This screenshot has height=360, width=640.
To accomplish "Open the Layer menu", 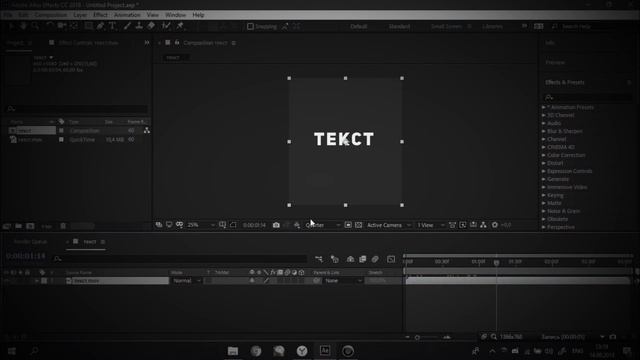I will pos(80,15).
